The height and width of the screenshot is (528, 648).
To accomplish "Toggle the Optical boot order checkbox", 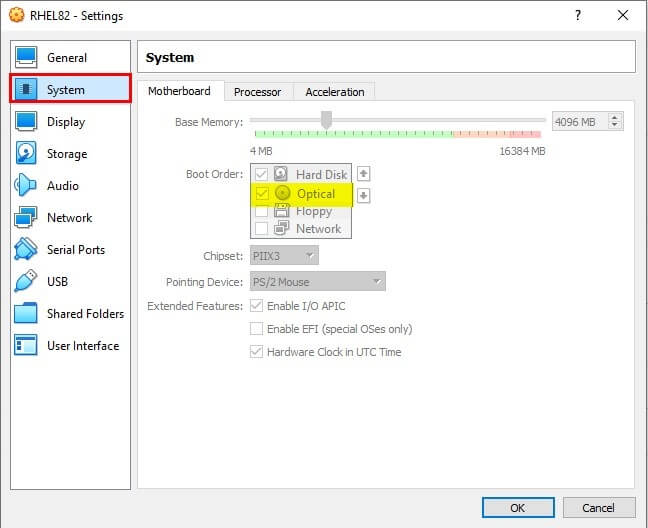I will click(x=262, y=193).
